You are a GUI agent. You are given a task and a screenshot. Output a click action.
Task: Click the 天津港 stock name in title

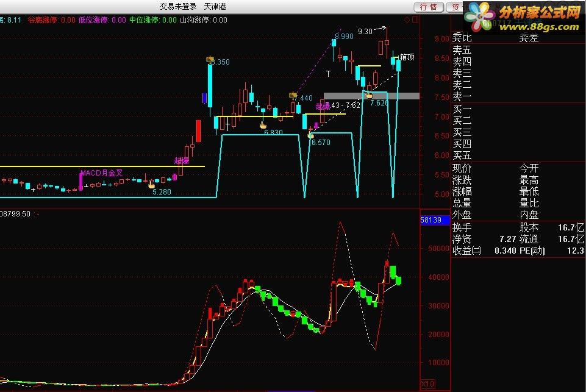[215, 7]
